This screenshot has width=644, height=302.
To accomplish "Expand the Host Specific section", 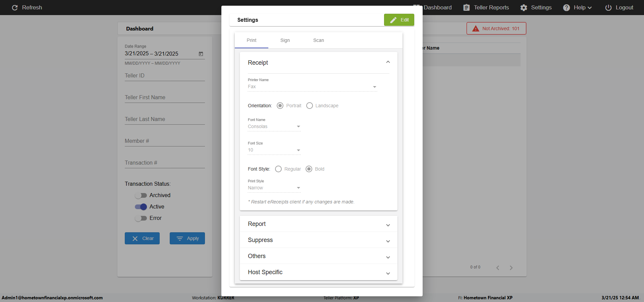I will click(319, 272).
